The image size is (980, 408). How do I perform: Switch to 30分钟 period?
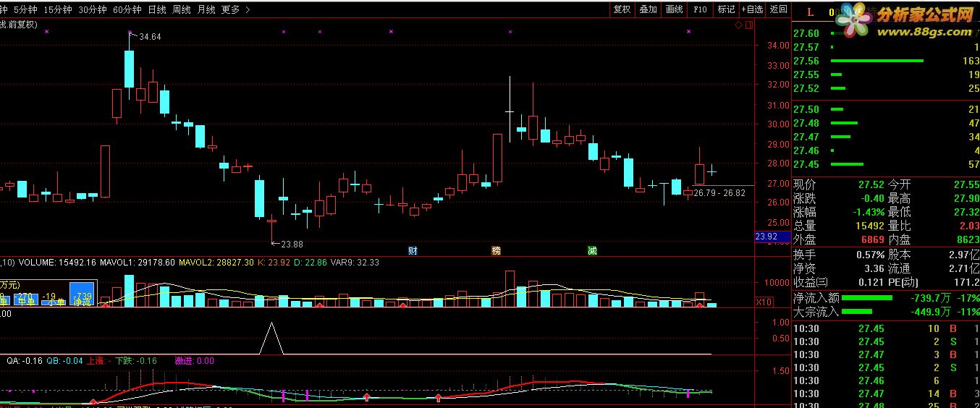93,9
